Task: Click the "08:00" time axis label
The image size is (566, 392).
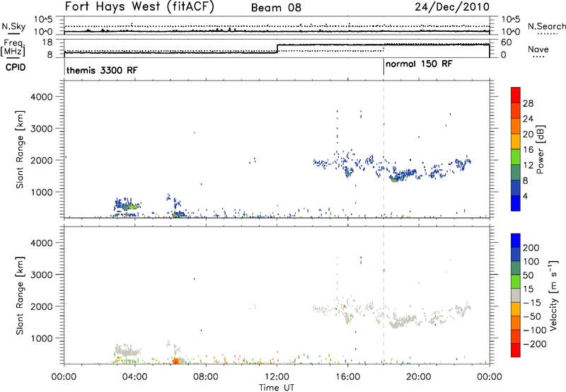Action: (x=206, y=377)
